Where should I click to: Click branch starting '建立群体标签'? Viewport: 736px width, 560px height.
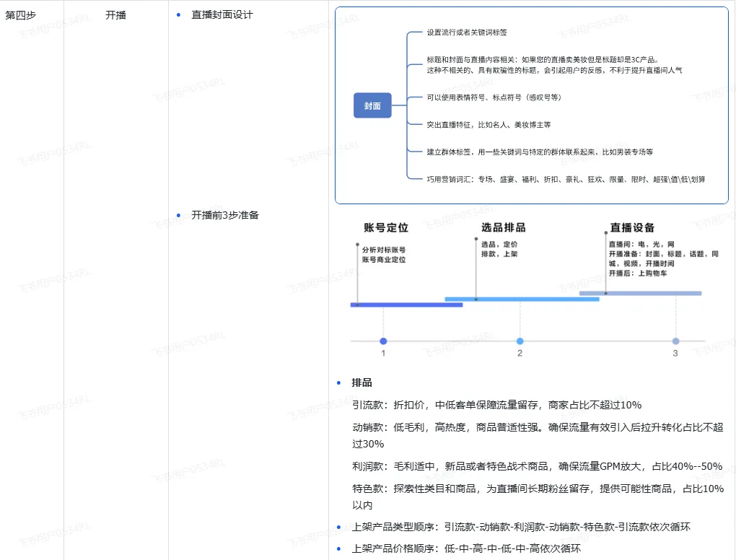539,152
